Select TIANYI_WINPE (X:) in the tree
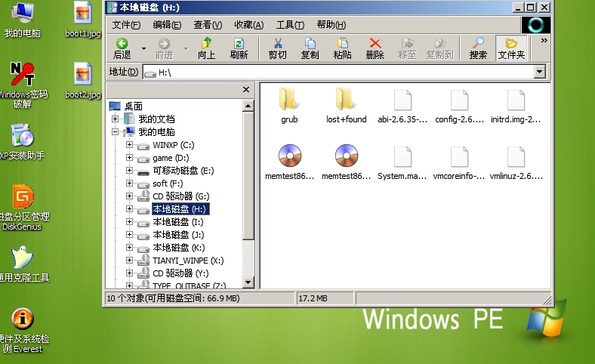 click(188, 261)
